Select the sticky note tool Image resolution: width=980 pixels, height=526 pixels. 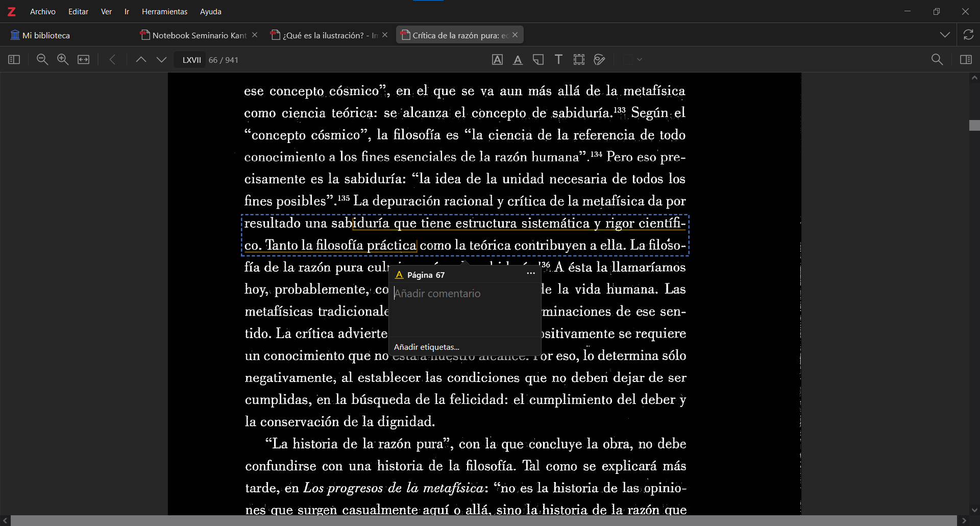(x=538, y=60)
